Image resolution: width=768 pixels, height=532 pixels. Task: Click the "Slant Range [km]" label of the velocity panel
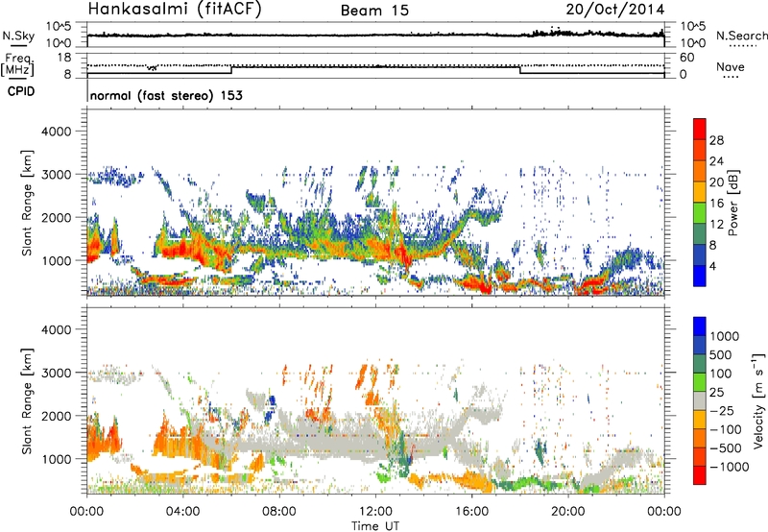[27, 400]
